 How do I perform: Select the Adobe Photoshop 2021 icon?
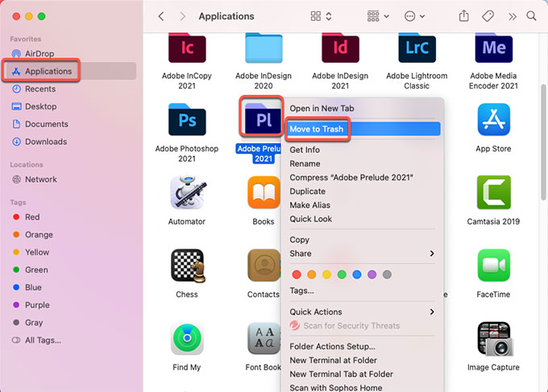click(187, 120)
